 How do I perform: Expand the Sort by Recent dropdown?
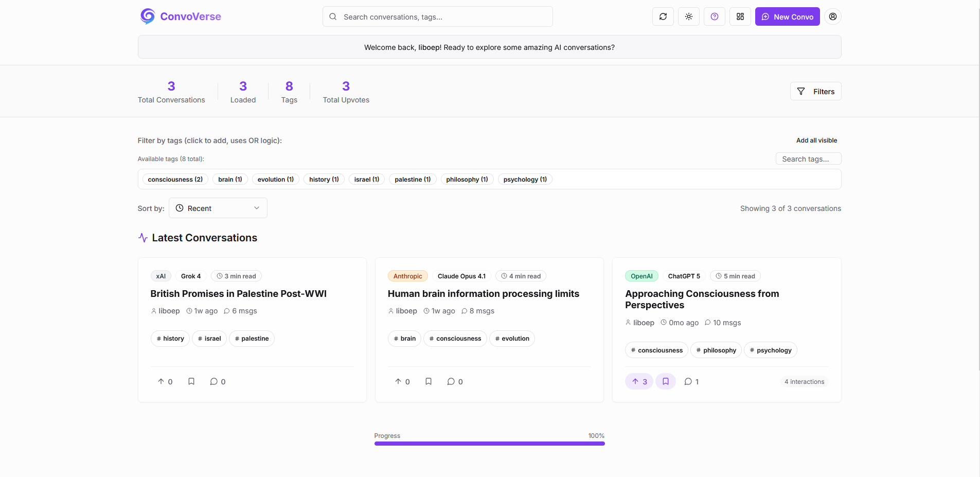pos(218,208)
